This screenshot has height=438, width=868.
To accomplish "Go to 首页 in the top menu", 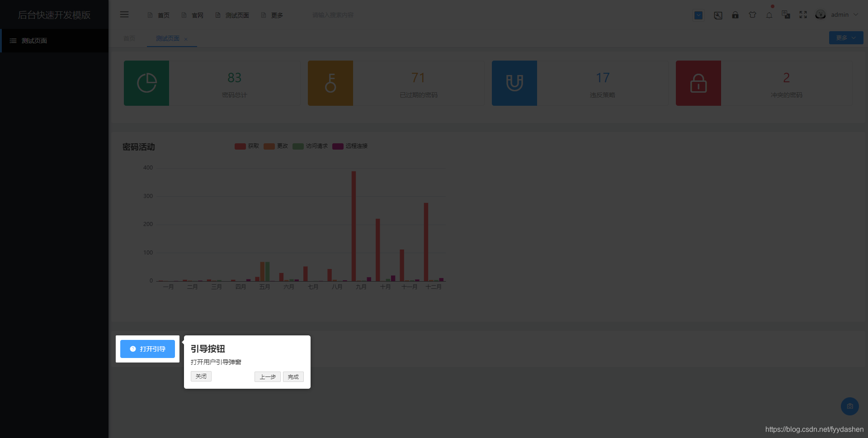I will coord(159,15).
